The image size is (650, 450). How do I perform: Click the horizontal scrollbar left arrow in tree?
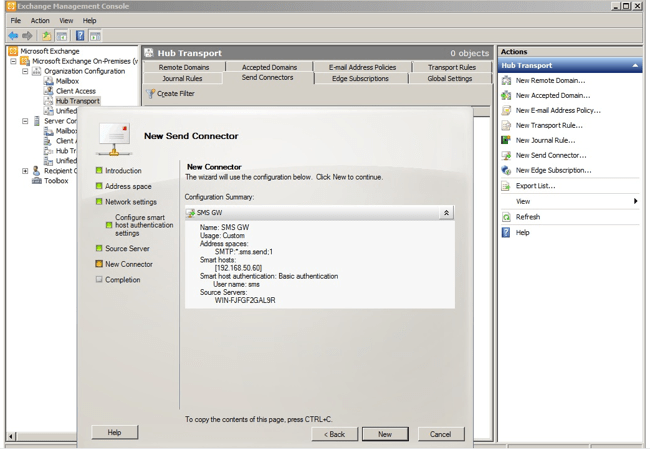(x=11, y=436)
